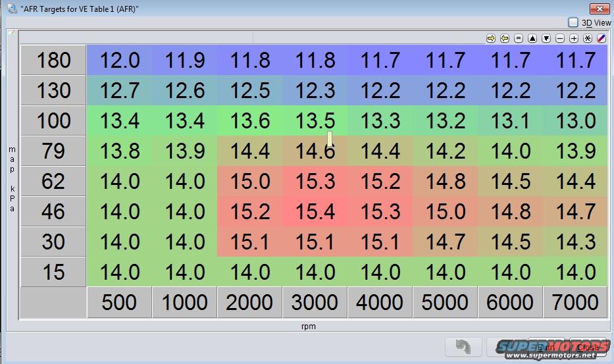Select the 6000 rpm axis bin
Screen dimensions: 614x364
coord(510,302)
